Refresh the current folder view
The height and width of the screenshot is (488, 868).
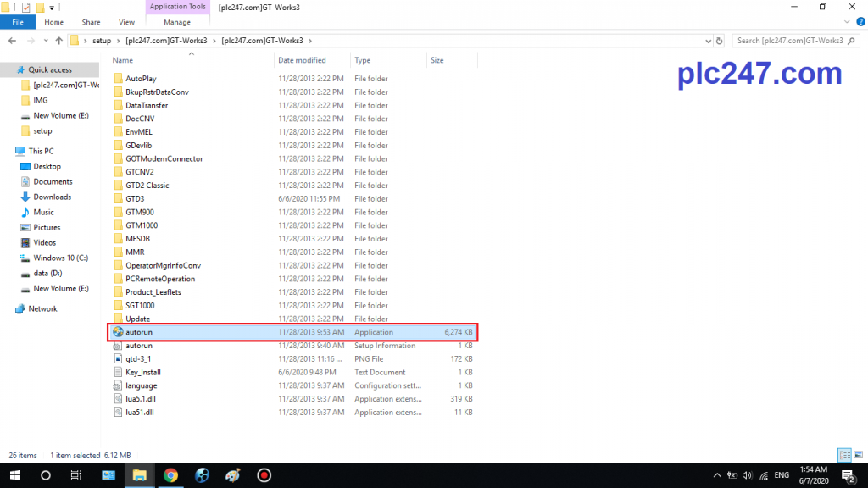[x=719, y=41]
